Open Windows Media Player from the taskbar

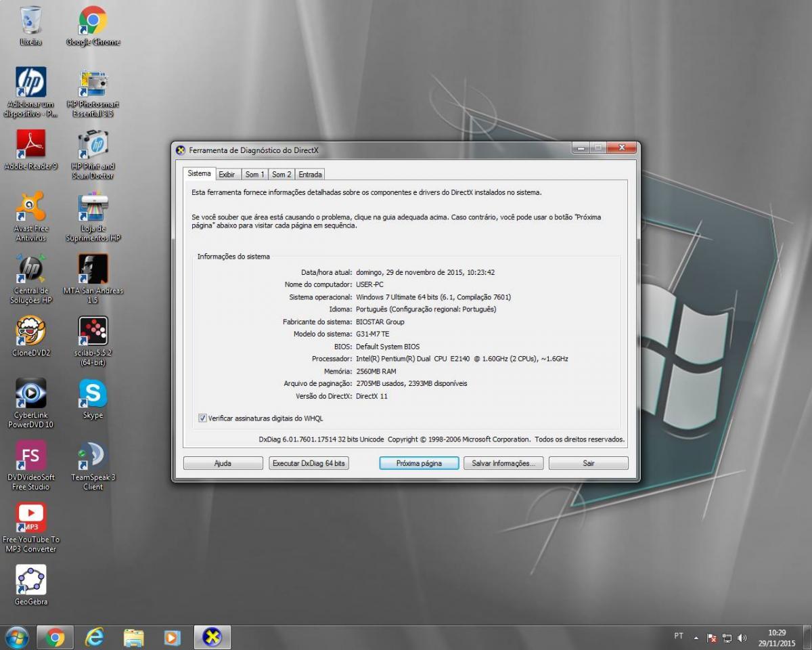click(173, 637)
